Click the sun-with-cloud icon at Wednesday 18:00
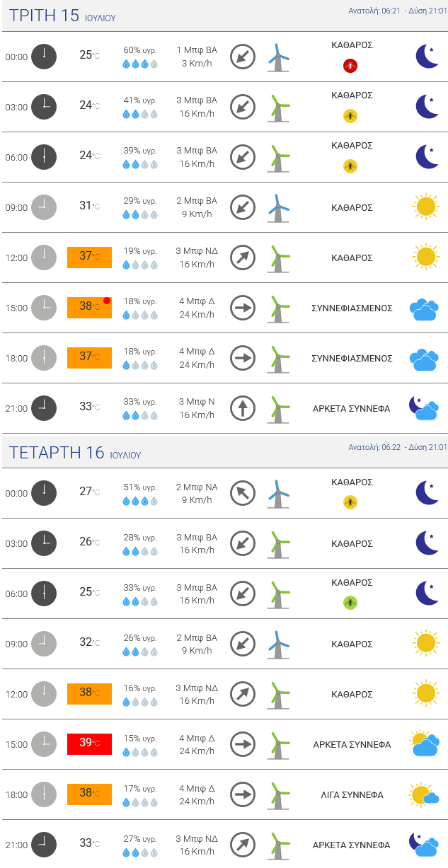The image size is (448, 868). (x=424, y=795)
